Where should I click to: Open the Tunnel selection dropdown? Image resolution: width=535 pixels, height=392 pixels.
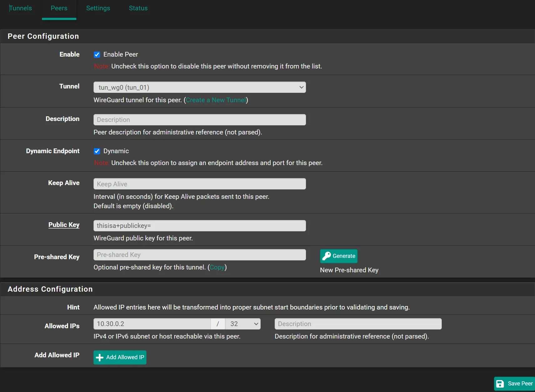pos(199,87)
